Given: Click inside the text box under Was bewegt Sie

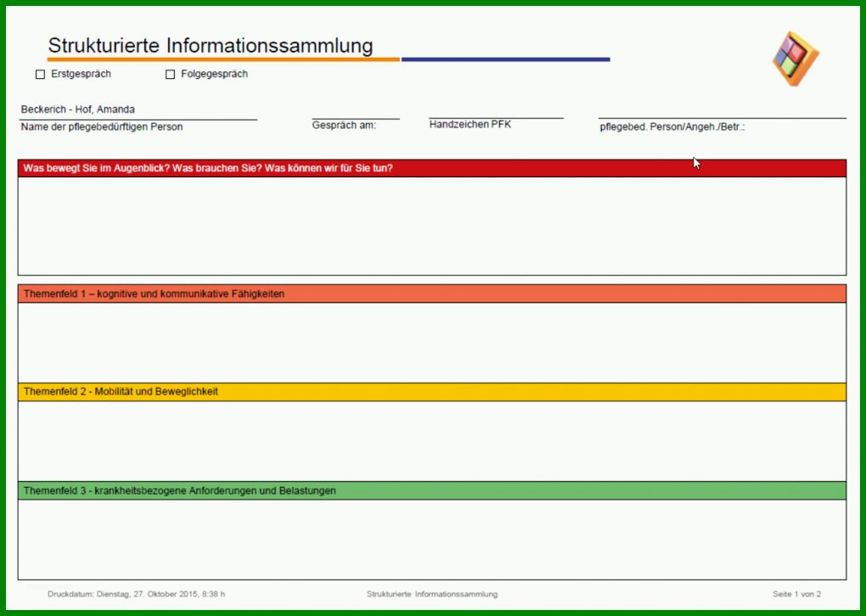Looking at the screenshot, I should tap(432, 226).
